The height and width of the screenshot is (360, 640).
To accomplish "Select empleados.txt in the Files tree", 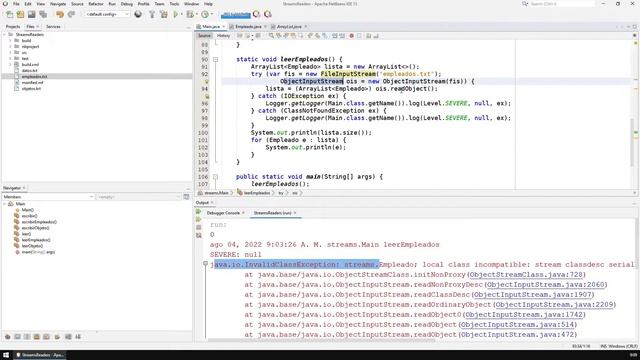I will (x=34, y=76).
